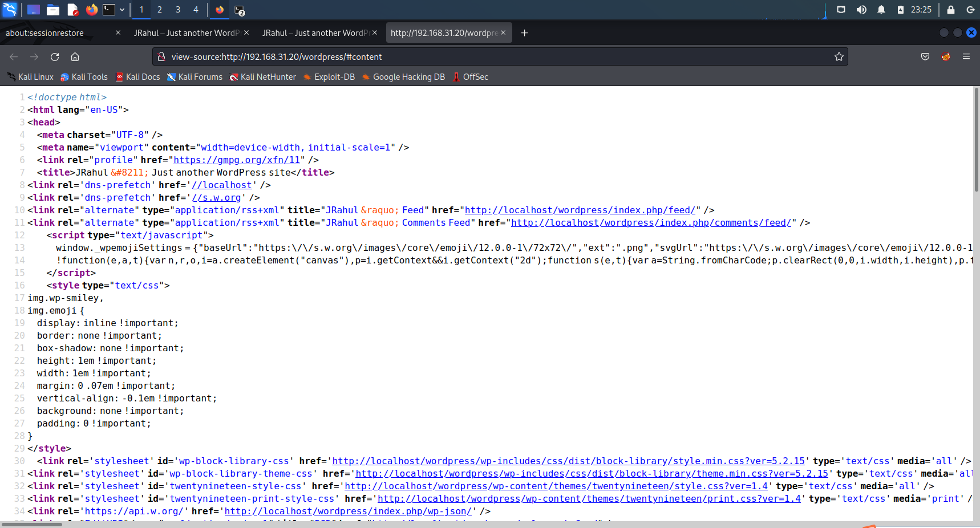Image resolution: width=980 pixels, height=528 pixels.
Task: Open the block-library/style.min.css link
Action: [x=569, y=461]
